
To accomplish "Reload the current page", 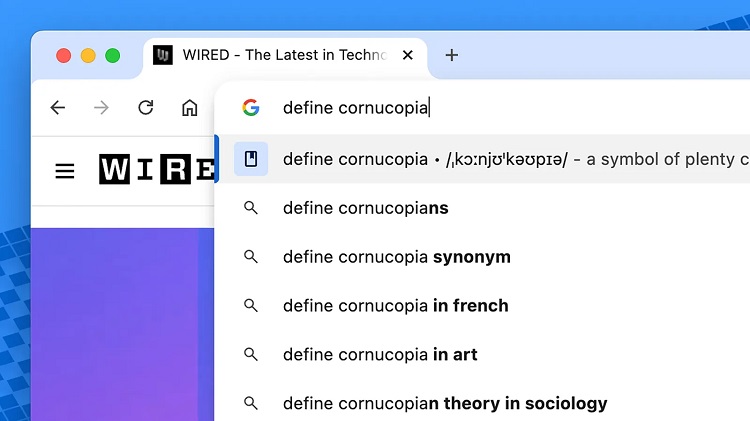I will pyautogui.click(x=146, y=108).
